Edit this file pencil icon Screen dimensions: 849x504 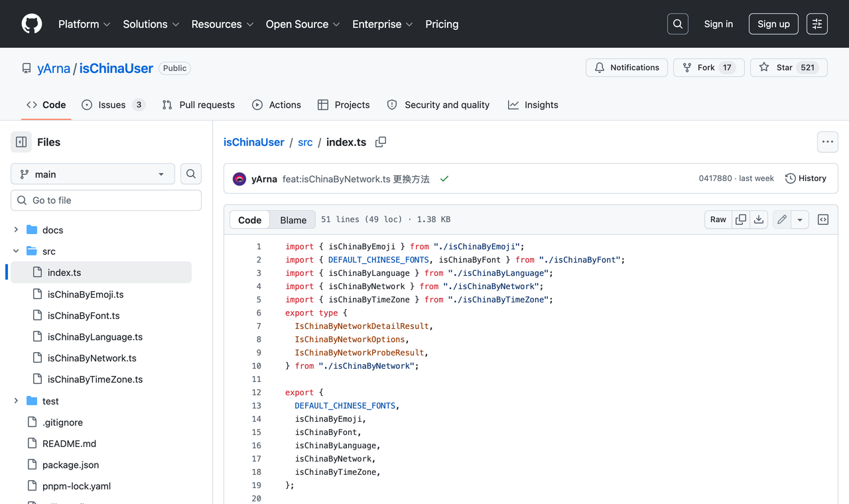pos(782,220)
